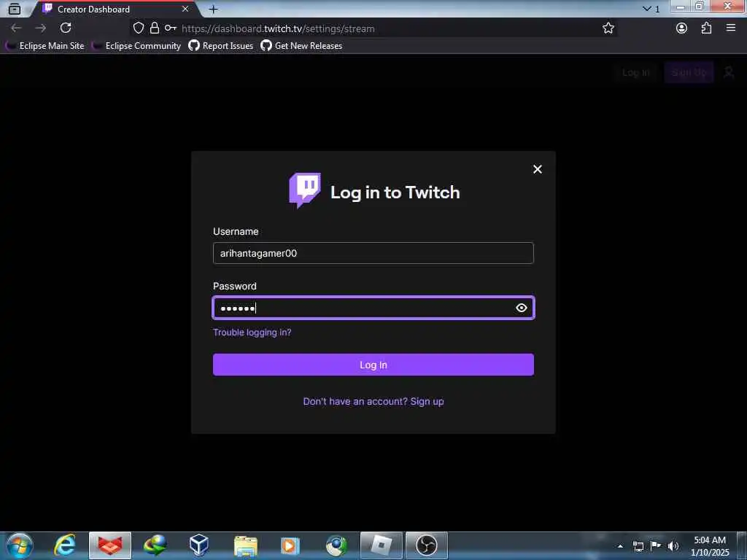747x560 pixels.
Task: Click the dimmed Log In header button
Action: 635,72
